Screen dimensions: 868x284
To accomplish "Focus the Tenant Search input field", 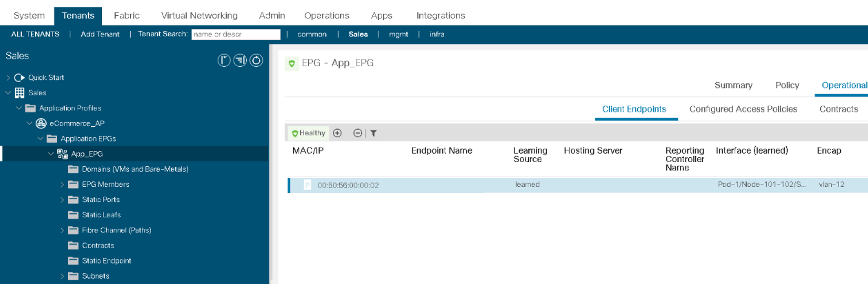I will tap(236, 34).
